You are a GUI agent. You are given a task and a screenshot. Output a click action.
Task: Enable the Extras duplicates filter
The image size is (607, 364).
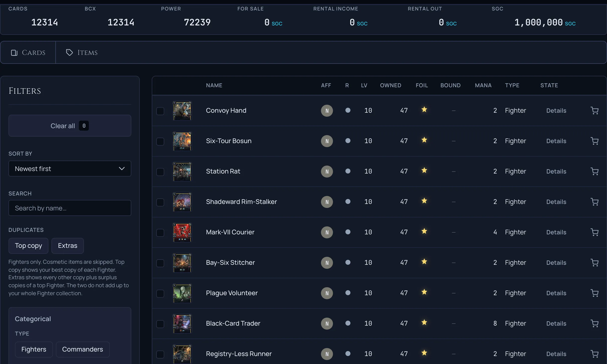coord(68,246)
